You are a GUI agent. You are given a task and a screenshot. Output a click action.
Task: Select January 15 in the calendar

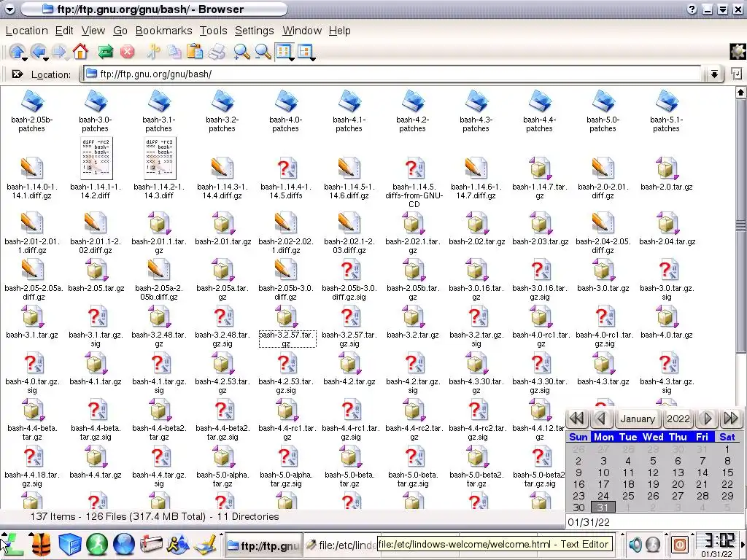[x=727, y=472]
